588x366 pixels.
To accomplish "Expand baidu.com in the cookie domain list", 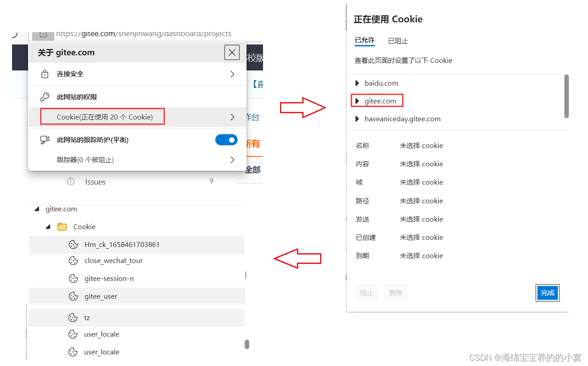I will click(357, 83).
